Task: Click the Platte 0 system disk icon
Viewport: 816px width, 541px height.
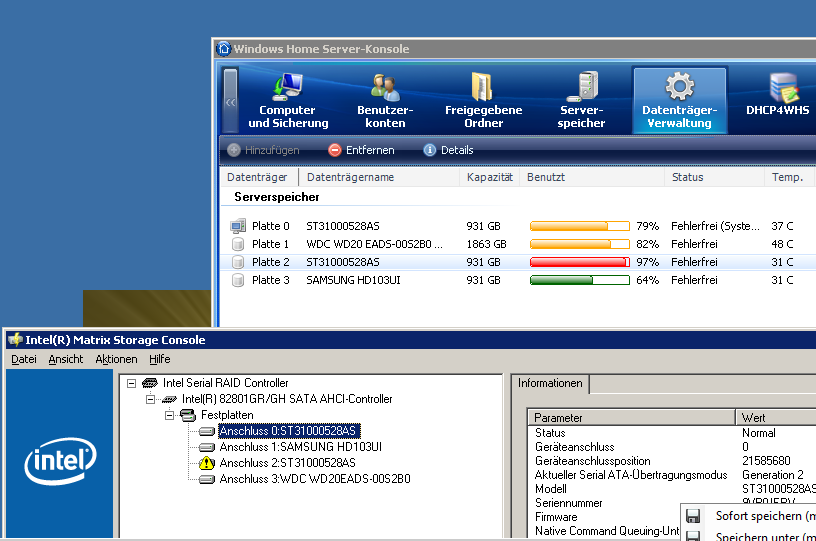Action: pyautogui.click(x=238, y=226)
